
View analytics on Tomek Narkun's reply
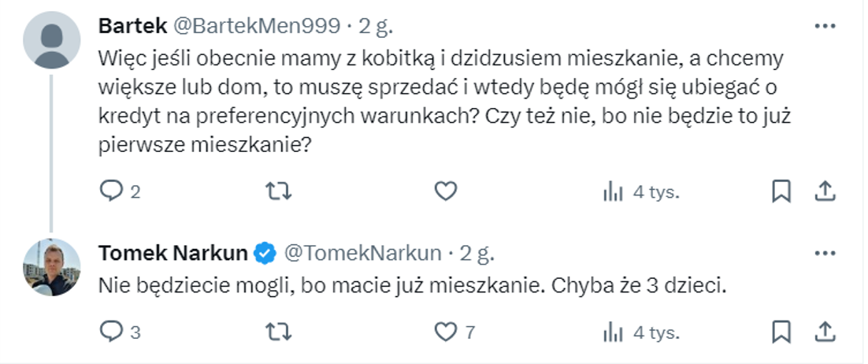point(614,332)
